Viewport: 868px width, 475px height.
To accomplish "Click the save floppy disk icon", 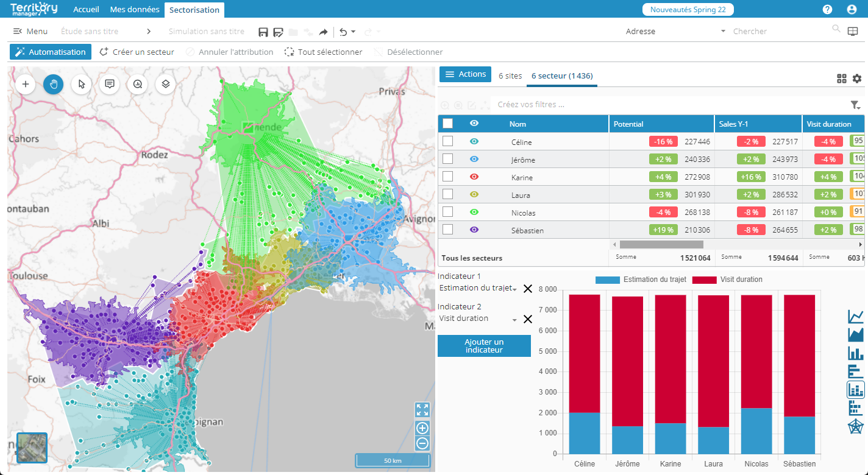I will point(263,32).
